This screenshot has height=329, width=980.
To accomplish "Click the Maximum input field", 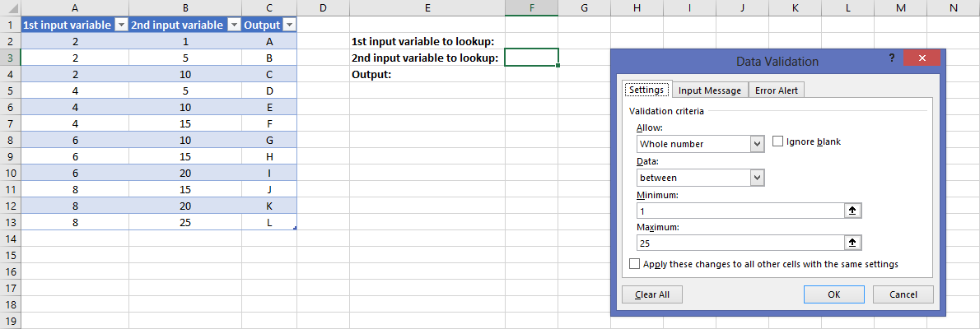I will (x=740, y=243).
